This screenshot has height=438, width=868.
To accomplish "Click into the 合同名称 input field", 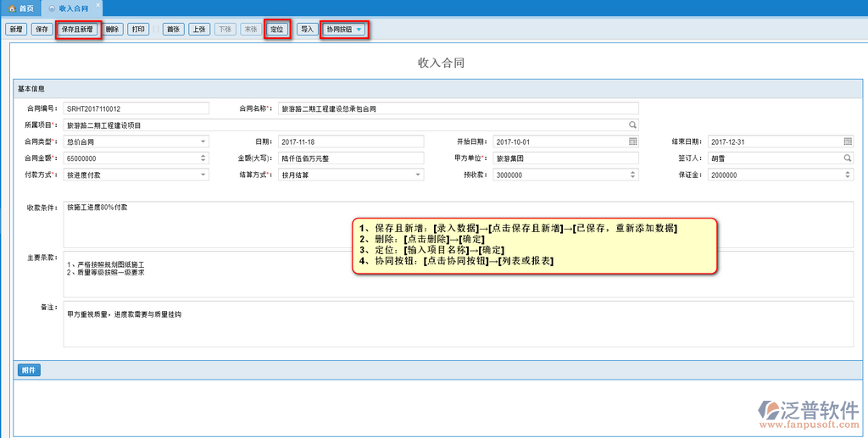I will [458, 108].
